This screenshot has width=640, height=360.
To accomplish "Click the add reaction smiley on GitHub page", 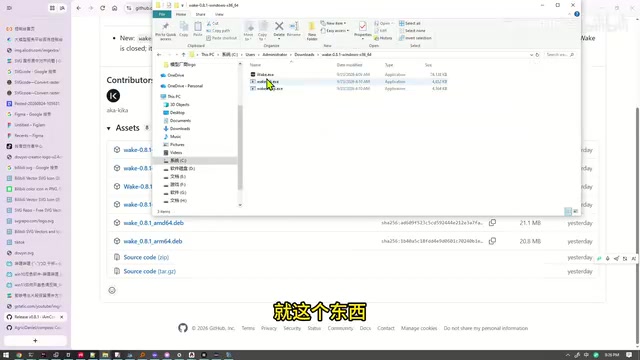I will coord(112,290).
